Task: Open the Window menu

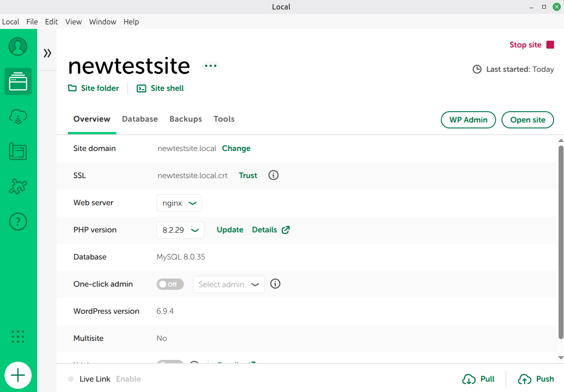Action: pyautogui.click(x=103, y=22)
